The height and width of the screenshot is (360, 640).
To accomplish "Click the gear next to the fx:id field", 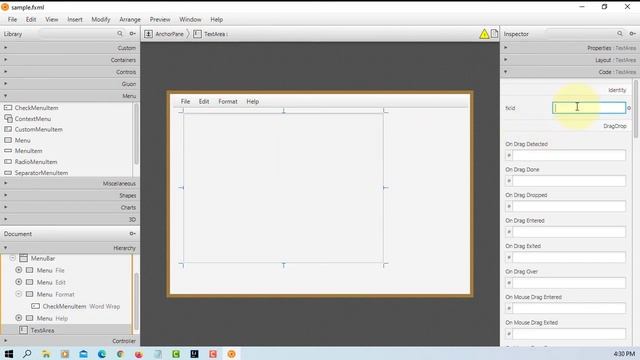I will coord(629,108).
